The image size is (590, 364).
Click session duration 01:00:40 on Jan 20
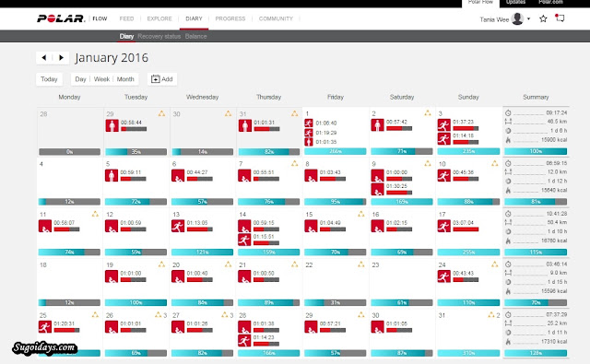coord(197,273)
